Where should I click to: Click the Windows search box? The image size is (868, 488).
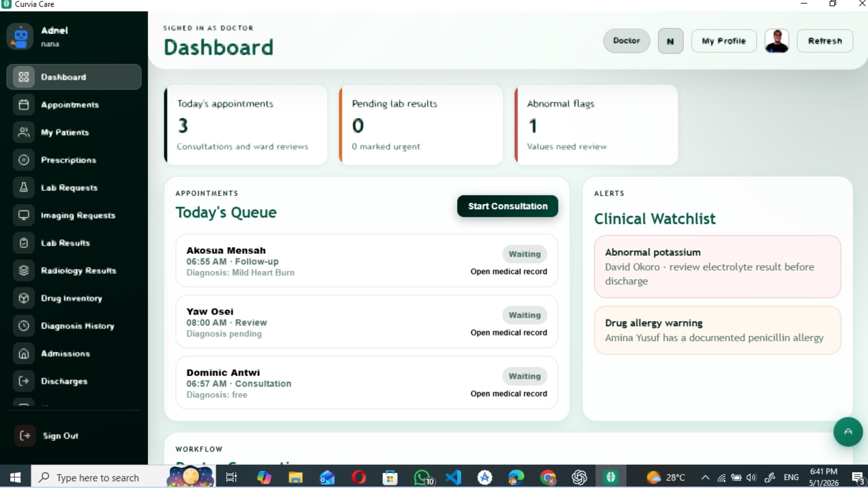click(123, 477)
